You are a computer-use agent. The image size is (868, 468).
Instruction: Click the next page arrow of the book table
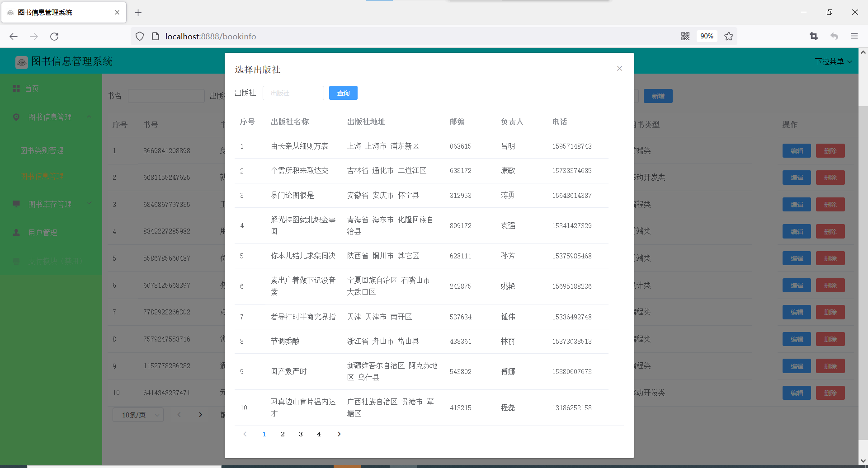[x=200, y=415]
